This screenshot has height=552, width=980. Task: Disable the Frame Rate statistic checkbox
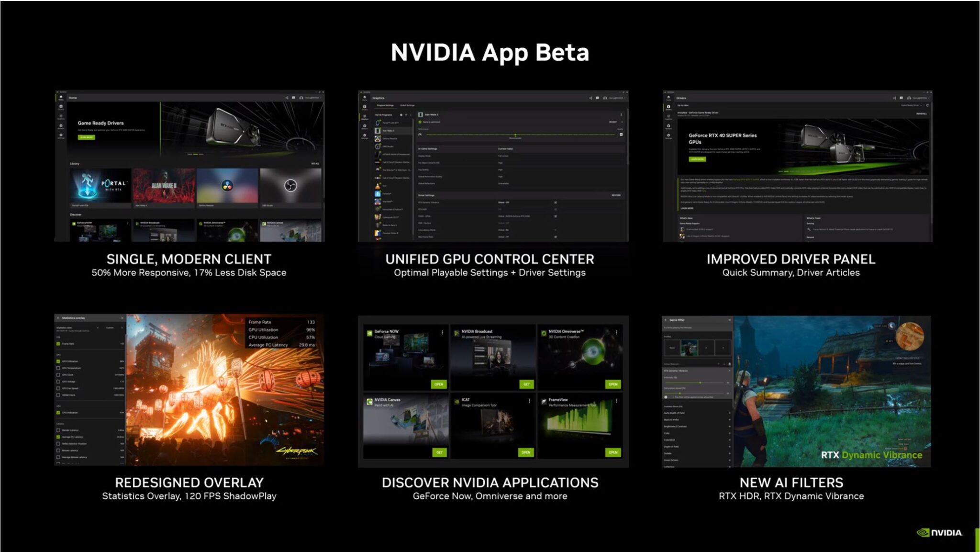click(x=58, y=344)
